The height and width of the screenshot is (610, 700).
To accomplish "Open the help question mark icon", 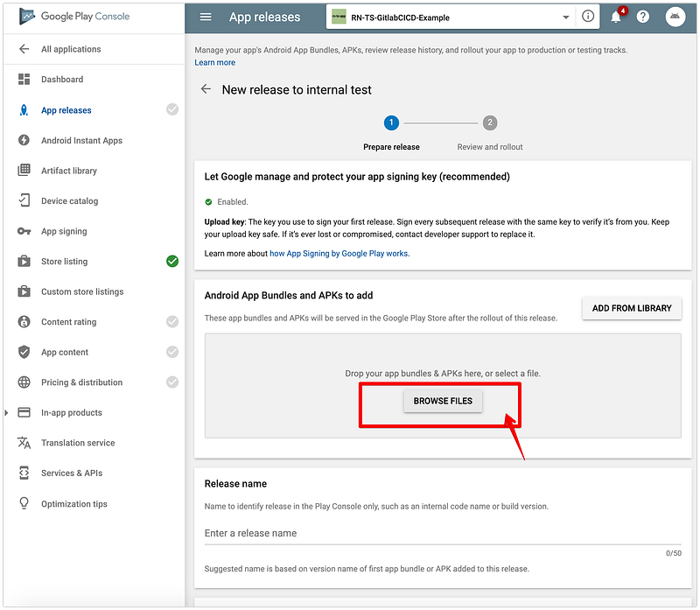I will pos(643,17).
